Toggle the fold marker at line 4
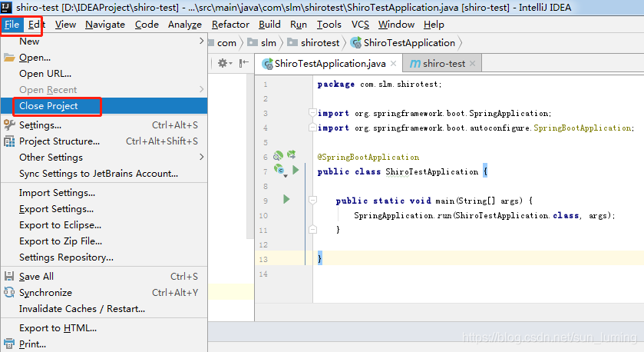Screen dimensions: 644x352 pos(312,128)
